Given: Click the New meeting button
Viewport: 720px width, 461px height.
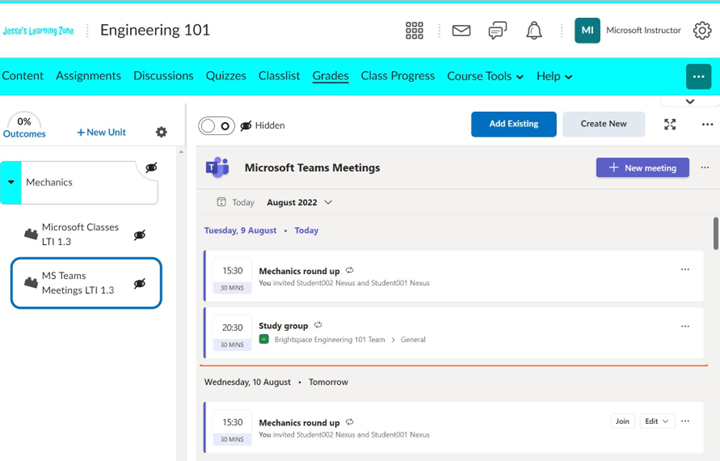Looking at the screenshot, I should [642, 168].
